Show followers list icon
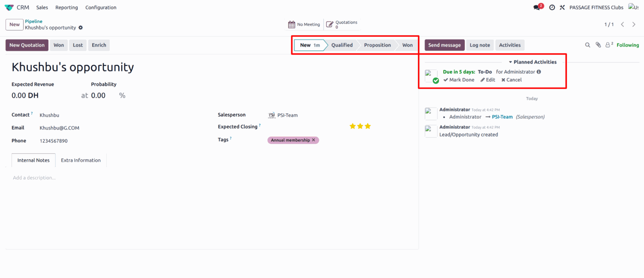The image size is (644, 278). click(x=608, y=45)
